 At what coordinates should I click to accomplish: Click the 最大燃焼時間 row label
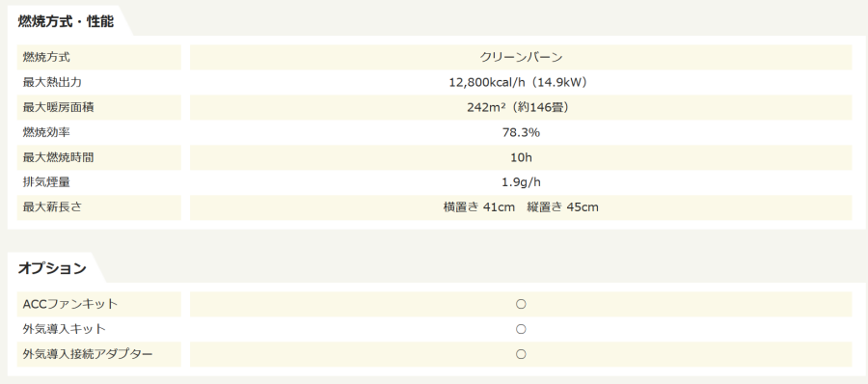99,157
